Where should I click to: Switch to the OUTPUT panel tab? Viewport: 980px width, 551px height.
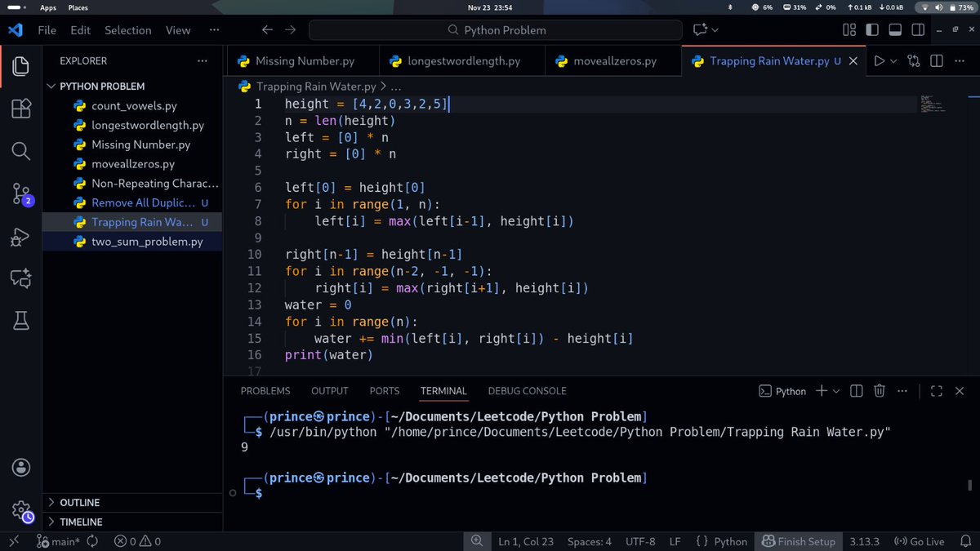pos(330,391)
